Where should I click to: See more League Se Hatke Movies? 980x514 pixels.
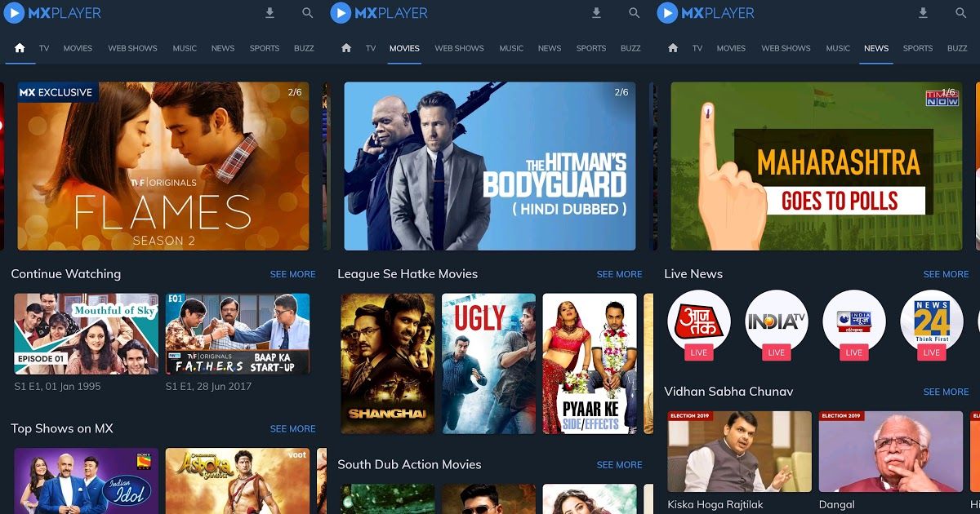[x=619, y=274]
